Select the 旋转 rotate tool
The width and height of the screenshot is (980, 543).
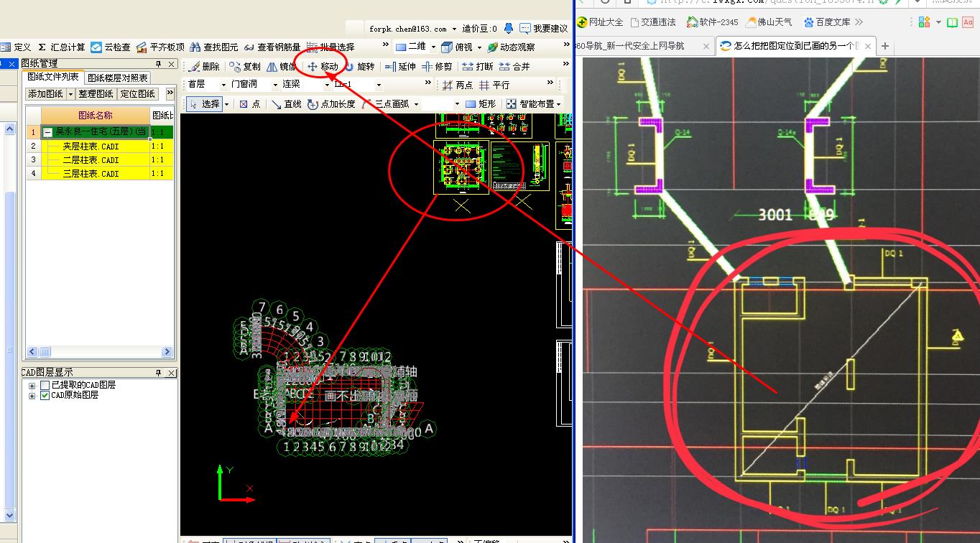pos(359,66)
